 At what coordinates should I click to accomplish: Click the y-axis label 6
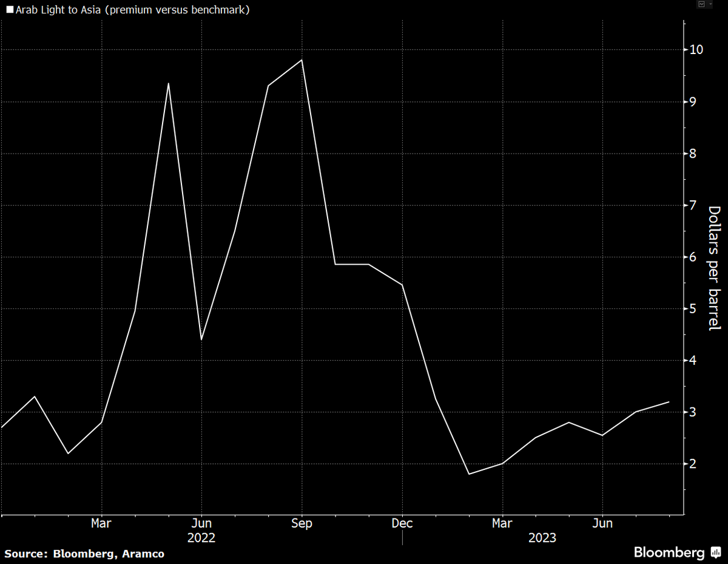[x=693, y=257]
